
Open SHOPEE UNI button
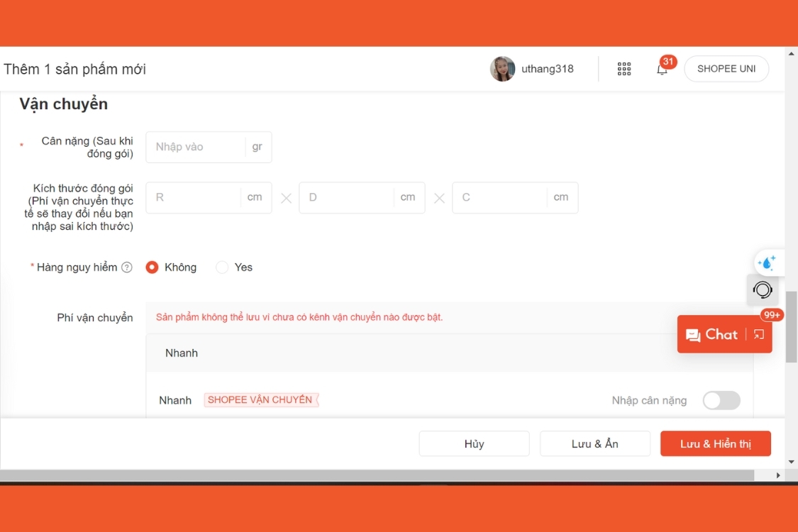pyautogui.click(x=726, y=69)
